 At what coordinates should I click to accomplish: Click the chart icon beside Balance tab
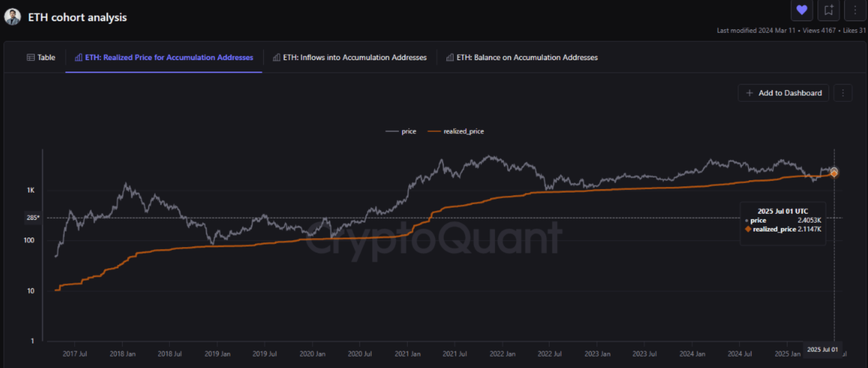[x=450, y=57]
